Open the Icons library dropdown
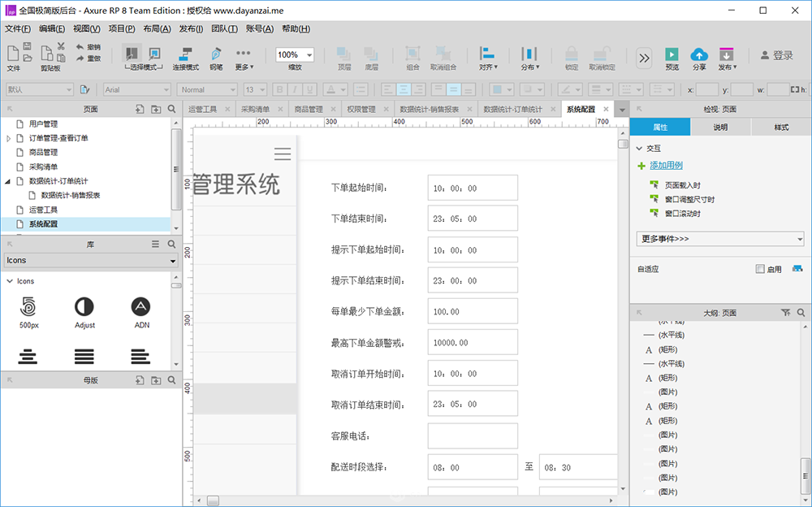Image resolution: width=812 pixels, height=507 pixels. pos(91,261)
